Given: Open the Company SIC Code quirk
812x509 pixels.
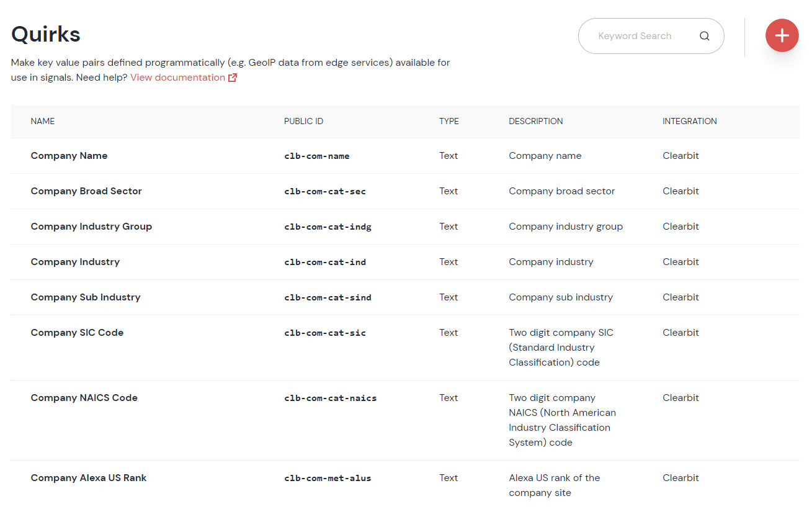Looking at the screenshot, I should pyautogui.click(x=77, y=333).
